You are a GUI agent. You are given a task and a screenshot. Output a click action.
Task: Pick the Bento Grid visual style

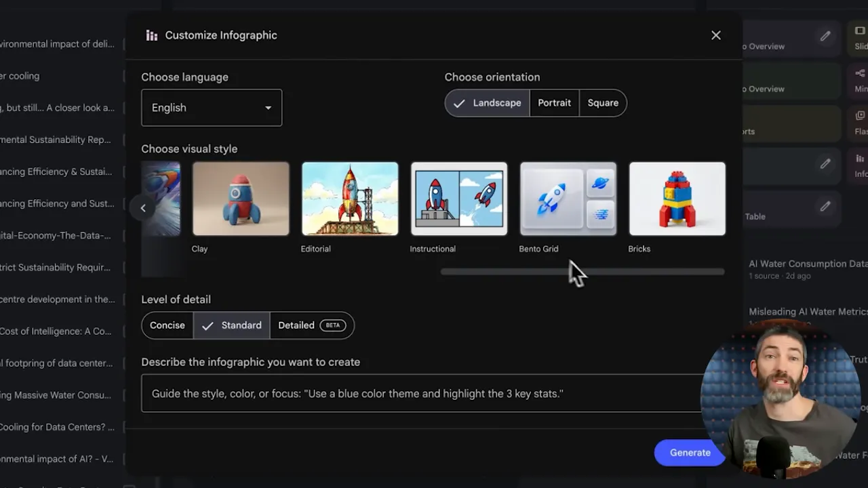(x=568, y=199)
